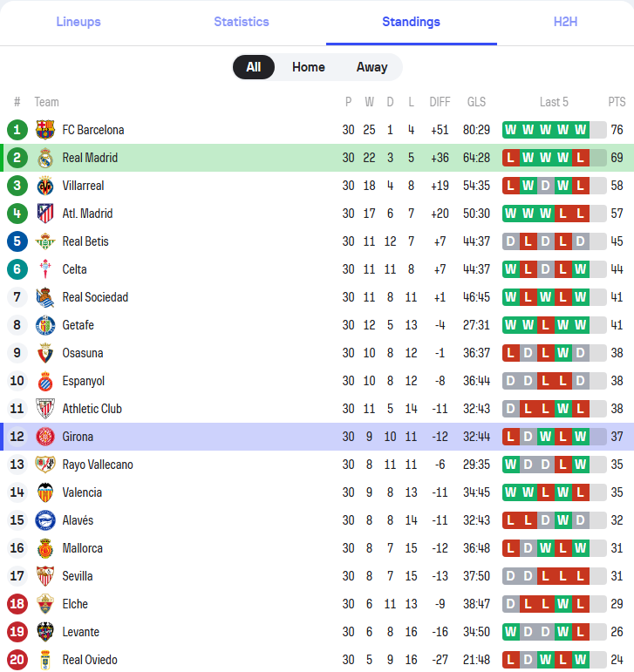Click FC Barcelona's most recent W result
The height and width of the screenshot is (672, 634).
(x=581, y=130)
